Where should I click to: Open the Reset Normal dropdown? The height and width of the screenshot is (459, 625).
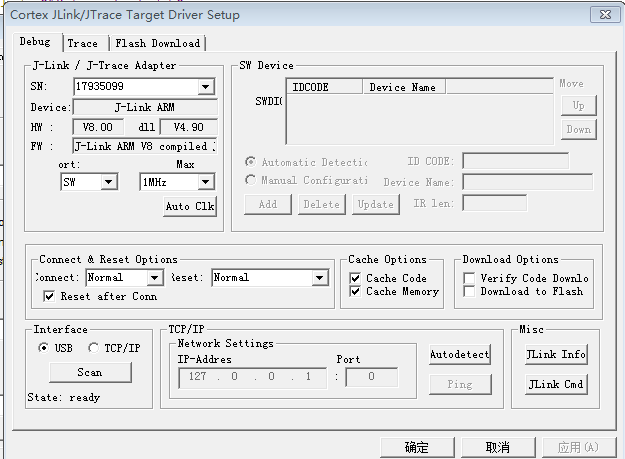pyautogui.click(x=319, y=278)
